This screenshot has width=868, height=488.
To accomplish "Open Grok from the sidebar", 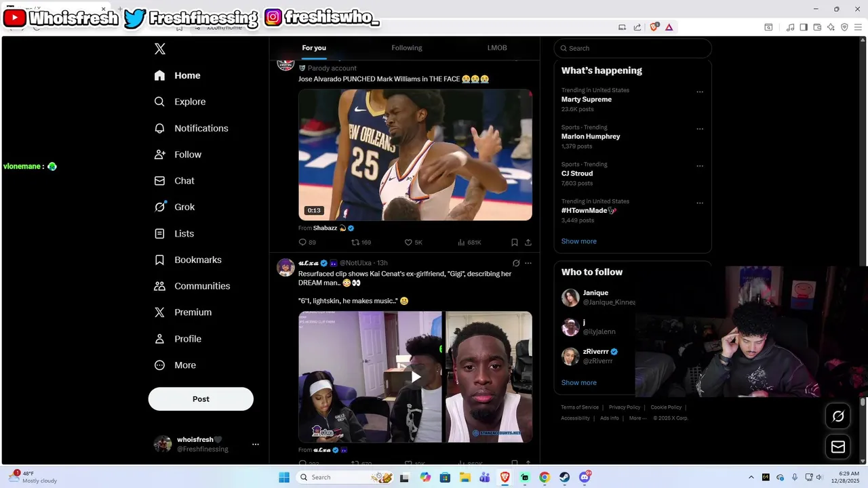I will [x=174, y=207].
